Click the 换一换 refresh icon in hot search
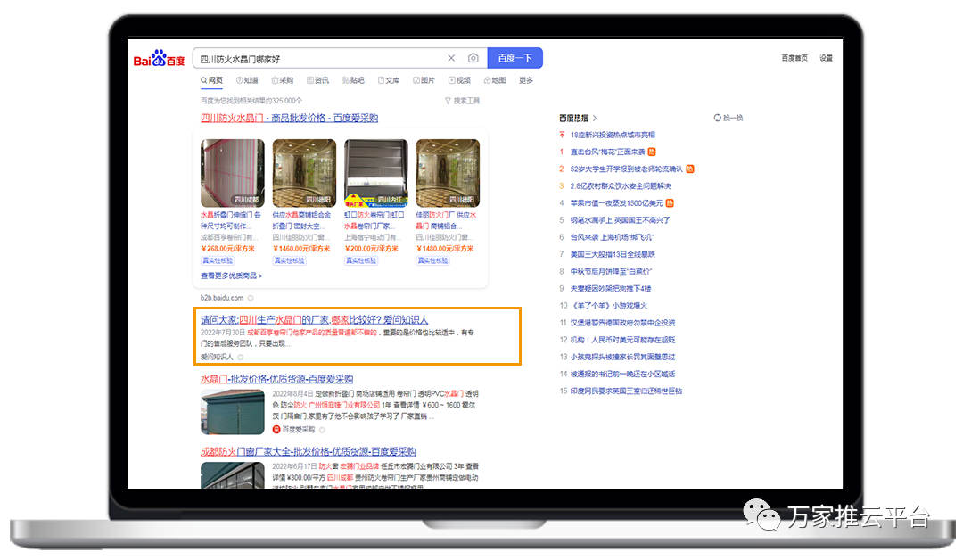Image resolution: width=963 pixels, height=560 pixels. 718,118
